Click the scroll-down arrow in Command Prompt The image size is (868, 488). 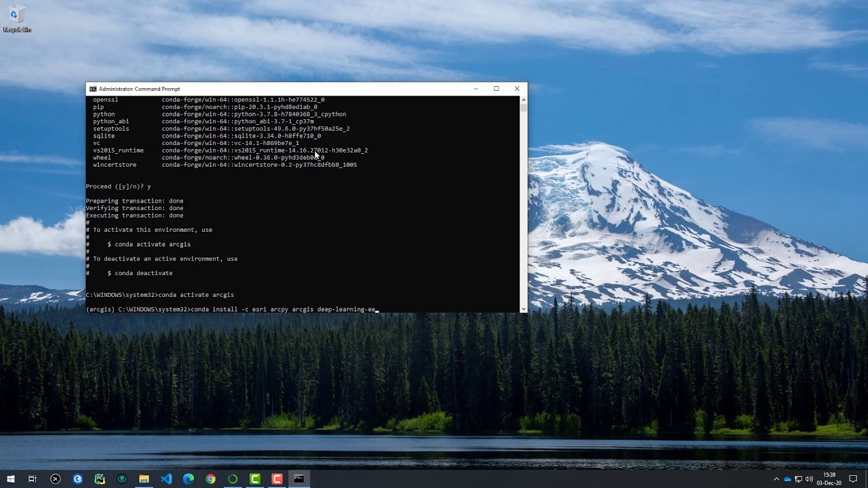(523, 309)
